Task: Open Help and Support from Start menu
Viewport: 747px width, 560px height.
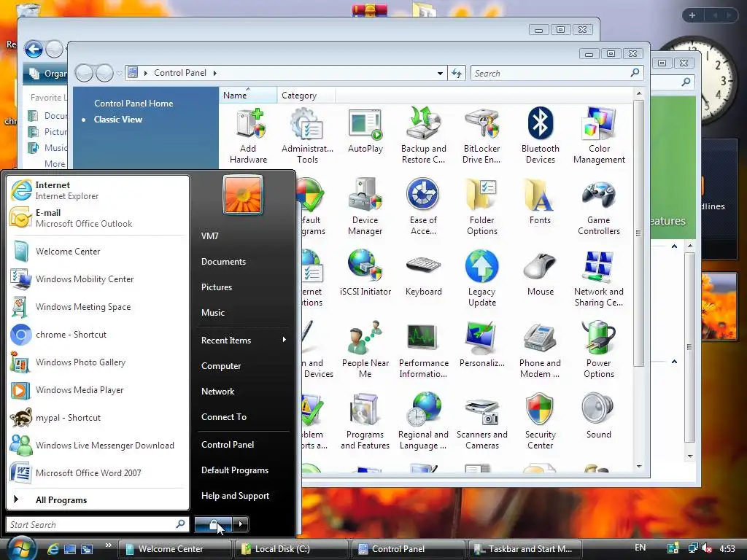Action: (x=244, y=496)
